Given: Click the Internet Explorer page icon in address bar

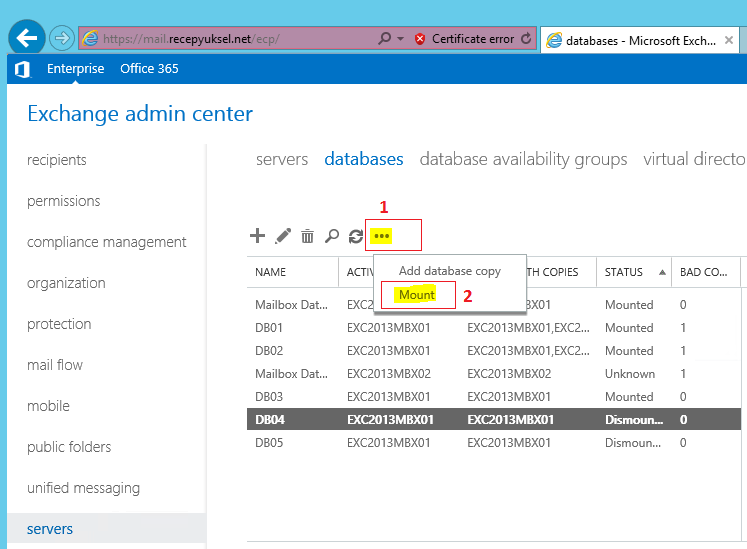Looking at the screenshot, I should point(90,39).
